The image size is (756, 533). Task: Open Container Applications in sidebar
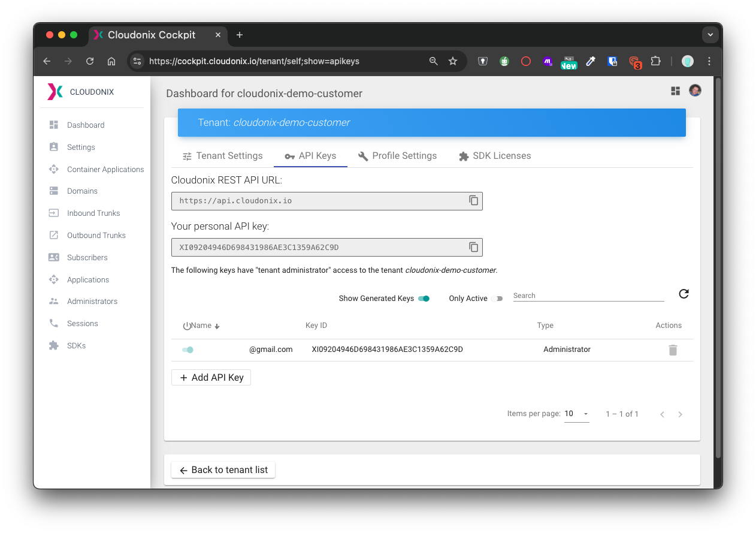pyautogui.click(x=105, y=169)
